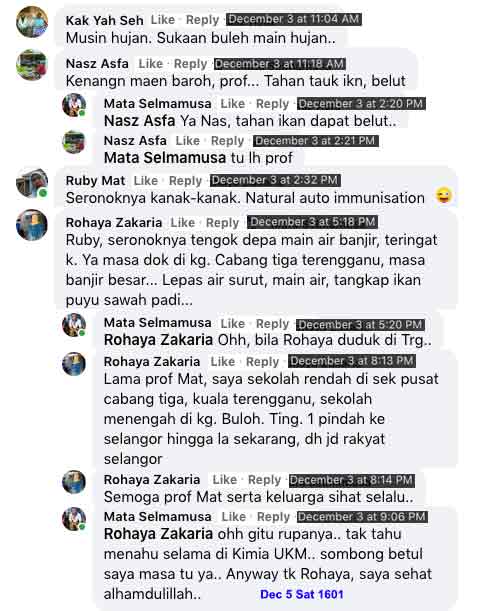Reply to Mata Selmamusa's 2:20 PM comment
This screenshot has height=611, width=500.
point(272,104)
